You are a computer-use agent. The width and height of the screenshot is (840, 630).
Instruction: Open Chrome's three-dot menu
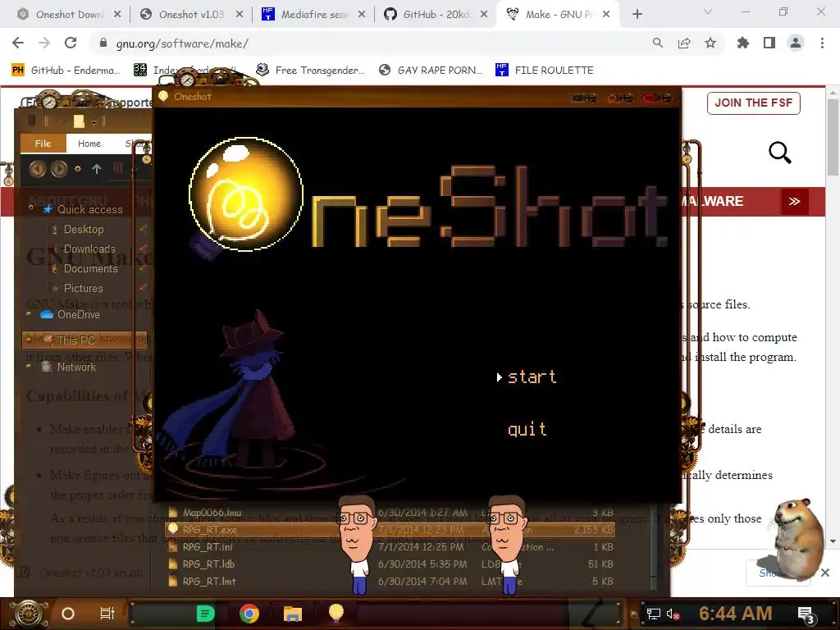coord(822,43)
